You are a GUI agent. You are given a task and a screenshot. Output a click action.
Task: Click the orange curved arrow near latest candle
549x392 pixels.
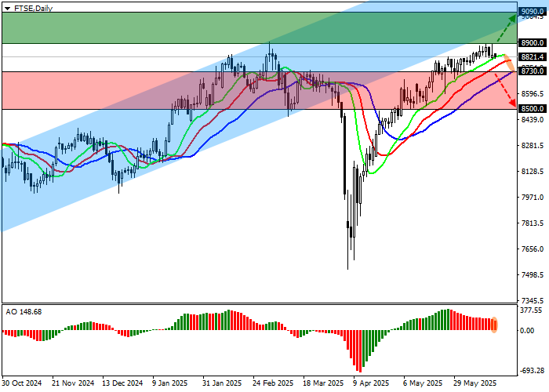(507, 61)
